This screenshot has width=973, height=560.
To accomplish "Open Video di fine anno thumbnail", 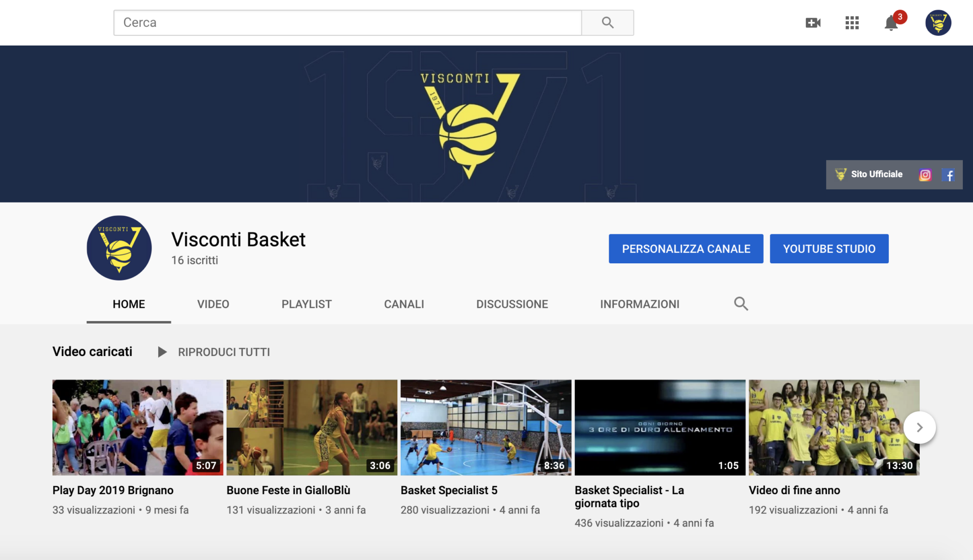I will click(x=834, y=427).
